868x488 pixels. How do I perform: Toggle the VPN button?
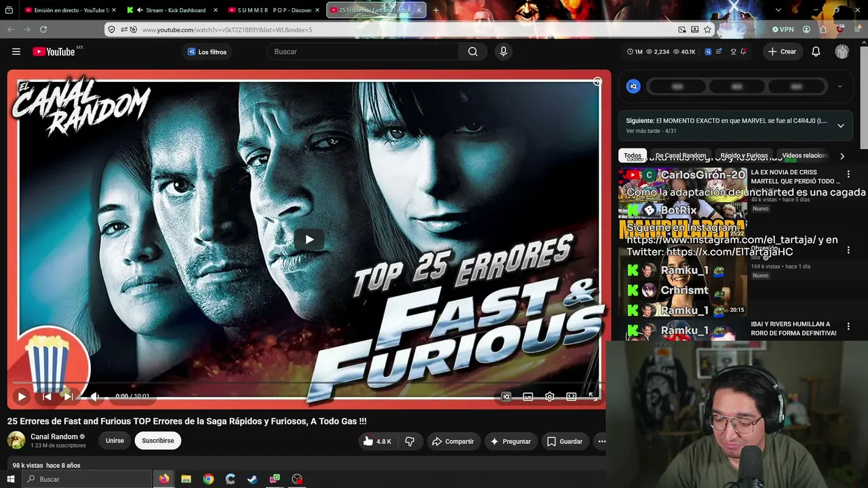tap(783, 30)
